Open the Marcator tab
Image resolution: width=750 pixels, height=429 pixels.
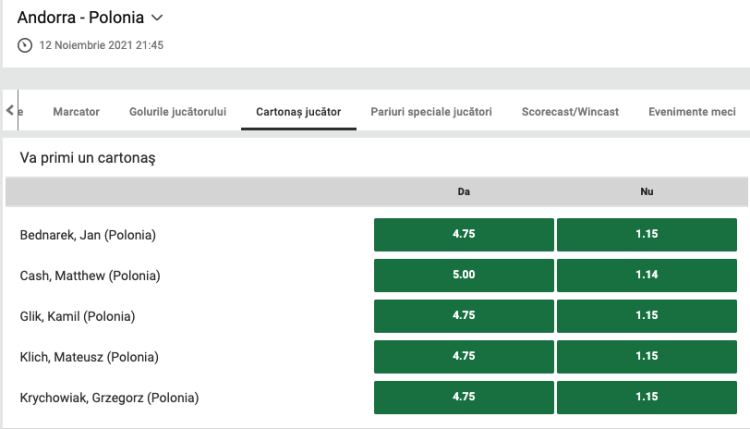pyautogui.click(x=76, y=112)
